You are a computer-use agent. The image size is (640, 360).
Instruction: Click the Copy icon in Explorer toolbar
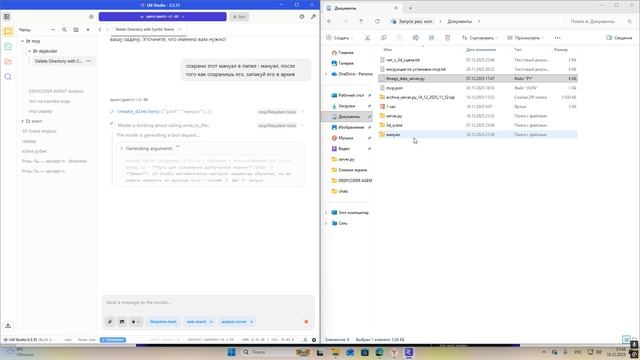point(383,38)
